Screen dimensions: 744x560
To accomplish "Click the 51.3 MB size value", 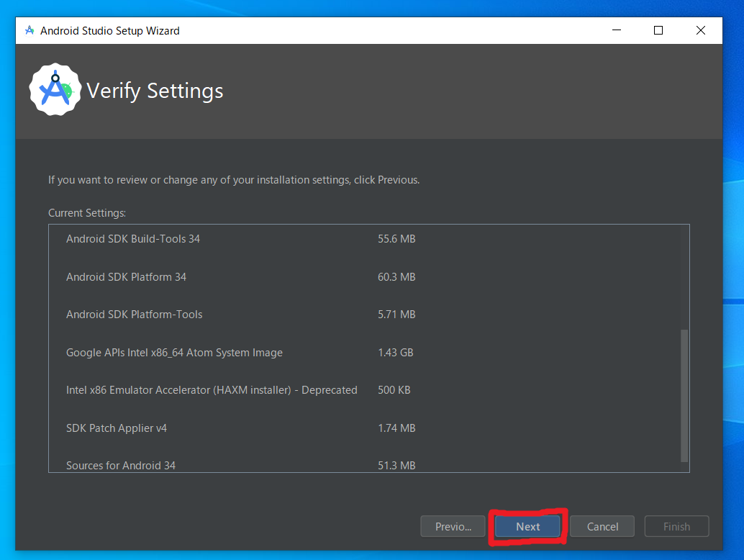I will click(396, 466).
